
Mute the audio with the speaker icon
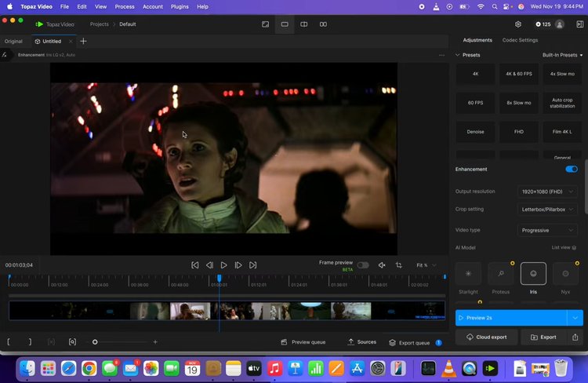tap(382, 265)
